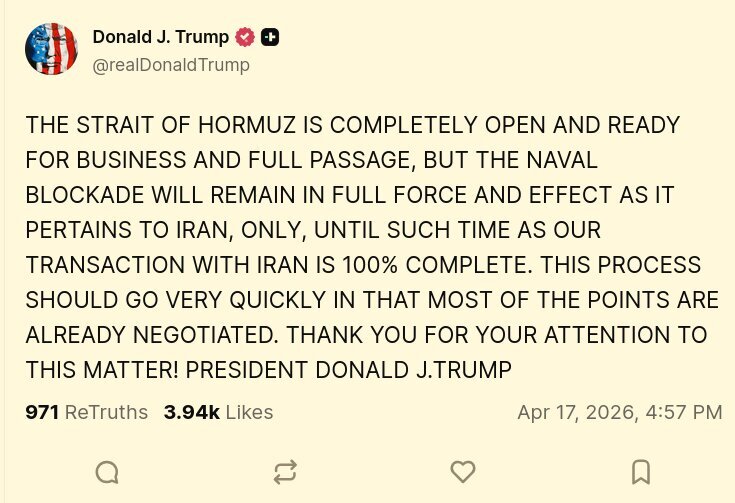The width and height of the screenshot is (735, 503).
Task: Click the "PRESIDENT DONALD J.TRUMP" signature
Action: [363, 370]
